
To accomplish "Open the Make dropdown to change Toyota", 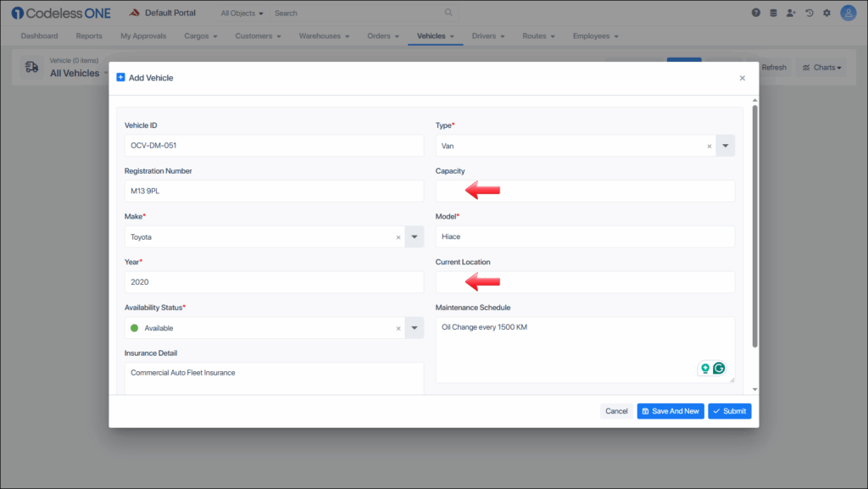I will click(x=414, y=236).
